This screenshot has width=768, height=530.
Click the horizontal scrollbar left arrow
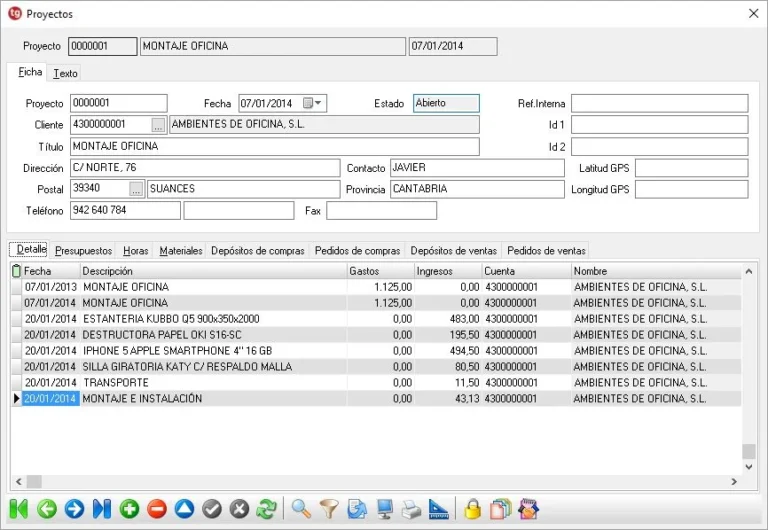point(19,482)
